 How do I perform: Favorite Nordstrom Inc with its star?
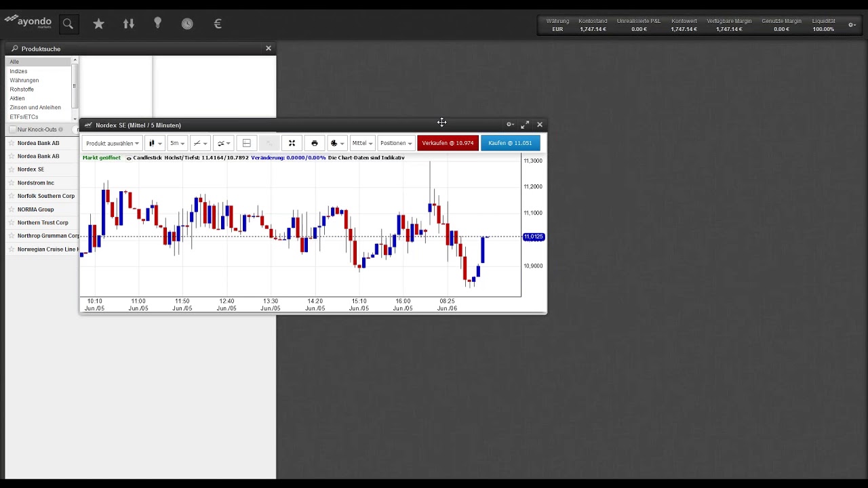pyautogui.click(x=12, y=183)
